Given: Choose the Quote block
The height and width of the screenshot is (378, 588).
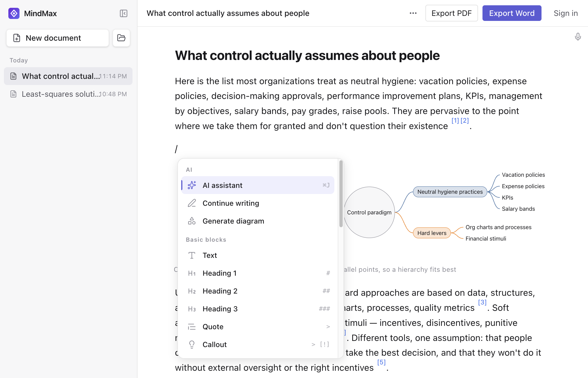Looking at the screenshot, I should point(258,326).
